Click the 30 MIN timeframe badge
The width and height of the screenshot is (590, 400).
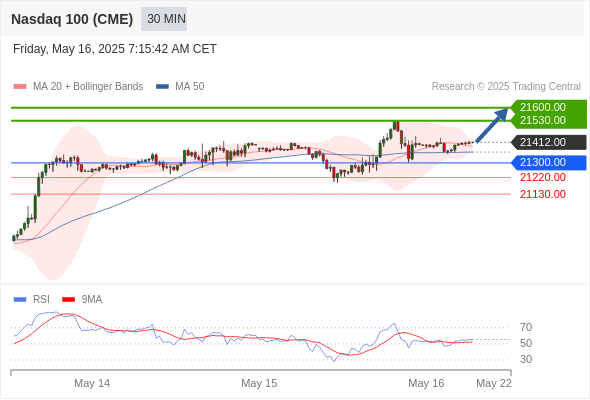click(x=164, y=19)
